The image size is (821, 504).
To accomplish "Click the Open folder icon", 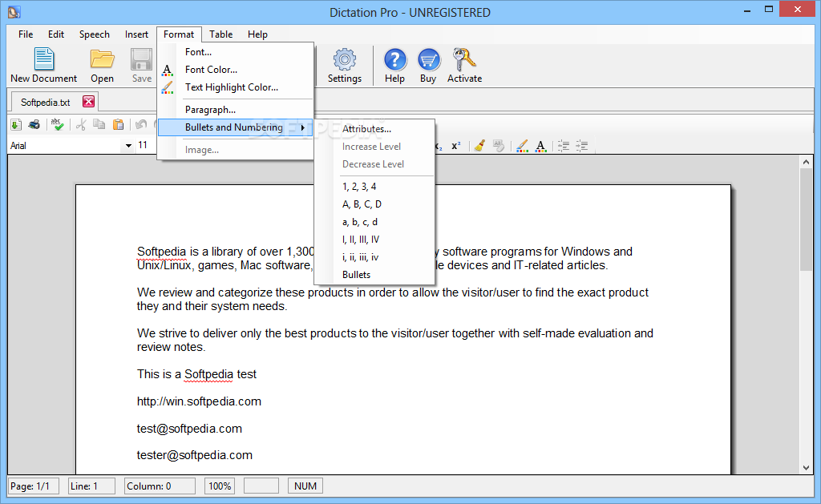I will [x=102, y=59].
